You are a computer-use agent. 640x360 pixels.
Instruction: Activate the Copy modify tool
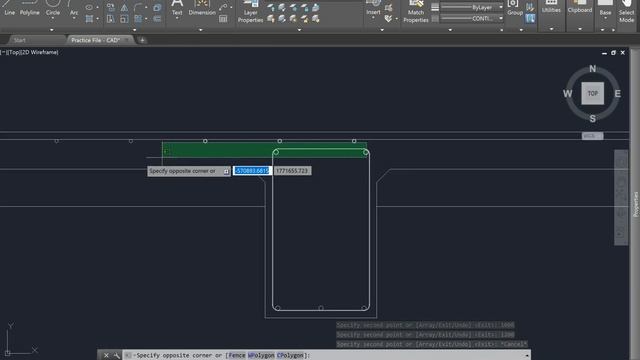(x=111, y=7)
